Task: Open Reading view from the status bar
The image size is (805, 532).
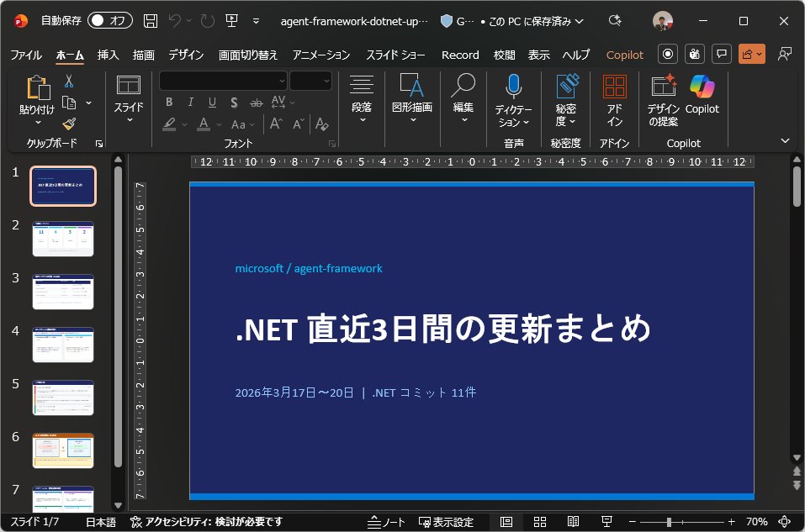Action: click(575, 521)
